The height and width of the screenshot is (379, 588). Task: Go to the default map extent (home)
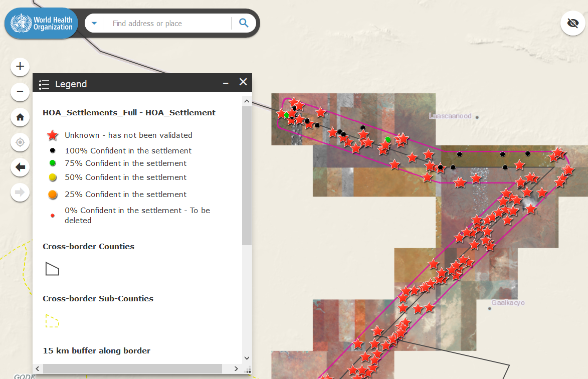[20, 117]
